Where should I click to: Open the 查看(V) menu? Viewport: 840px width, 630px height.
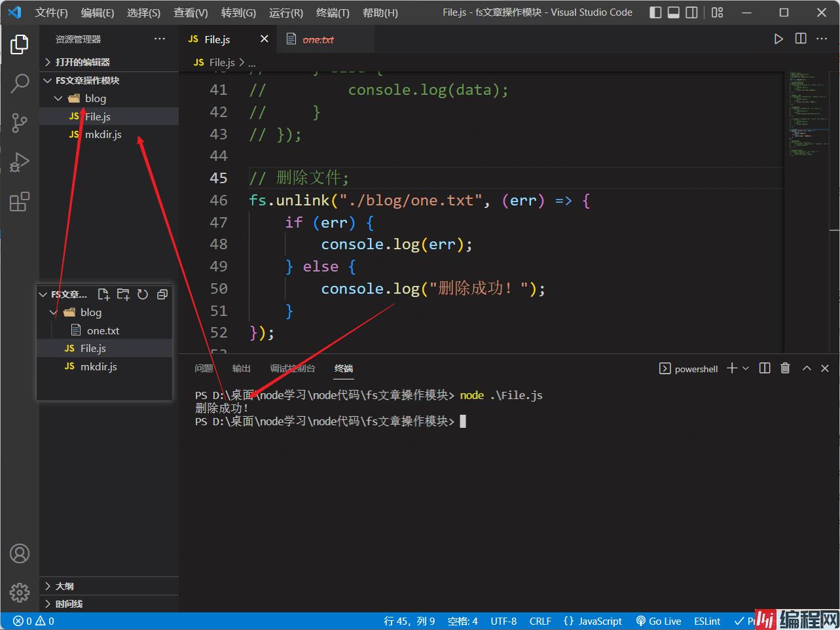click(191, 12)
